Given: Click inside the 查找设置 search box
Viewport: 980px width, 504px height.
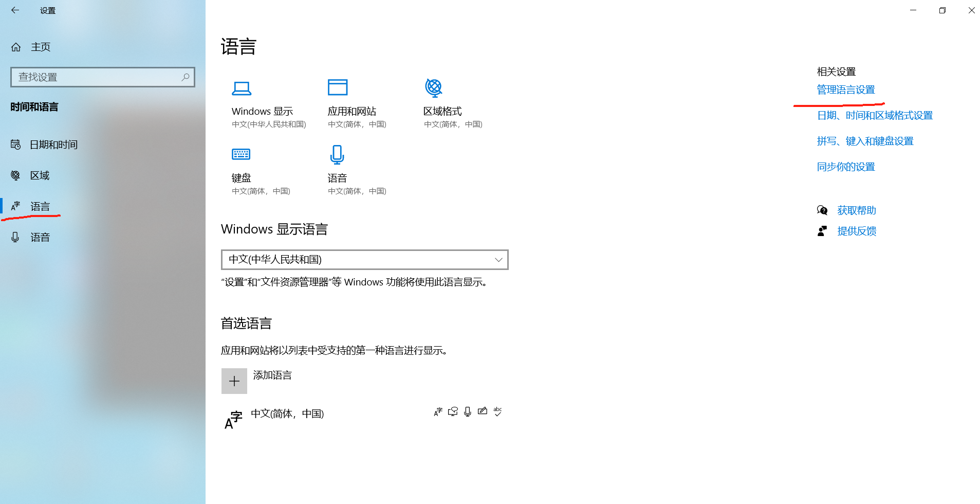Looking at the screenshot, I should 102,77.
